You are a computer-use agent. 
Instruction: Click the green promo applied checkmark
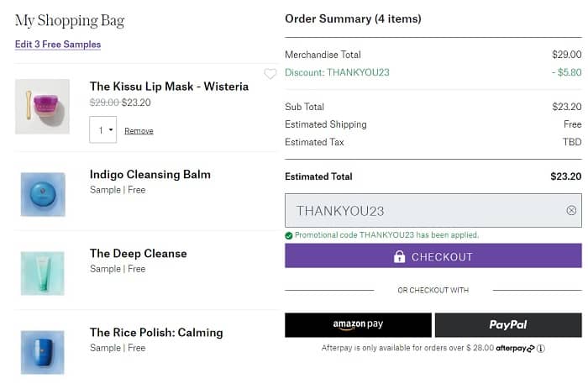(289, 235)
